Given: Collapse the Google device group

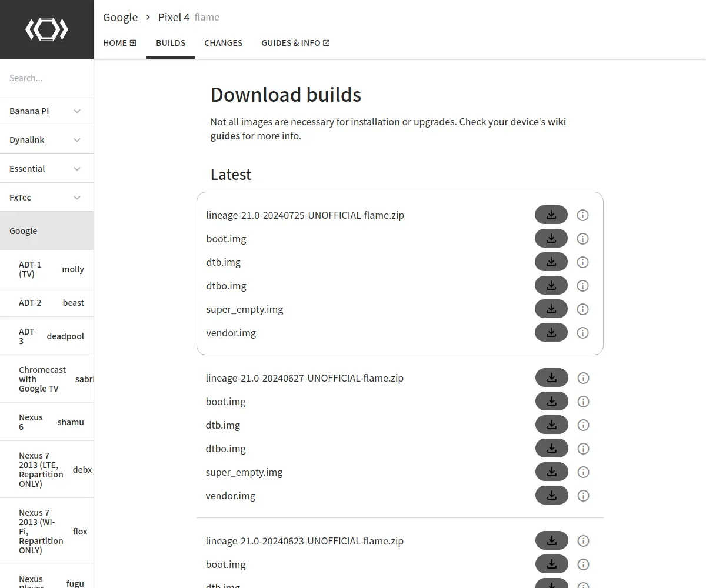Looking at the screenshot, I should [x=46, y=230].
